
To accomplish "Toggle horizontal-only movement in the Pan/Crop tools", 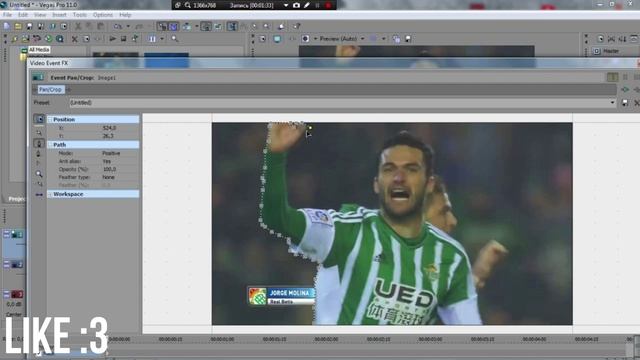I will pos(39,195).
